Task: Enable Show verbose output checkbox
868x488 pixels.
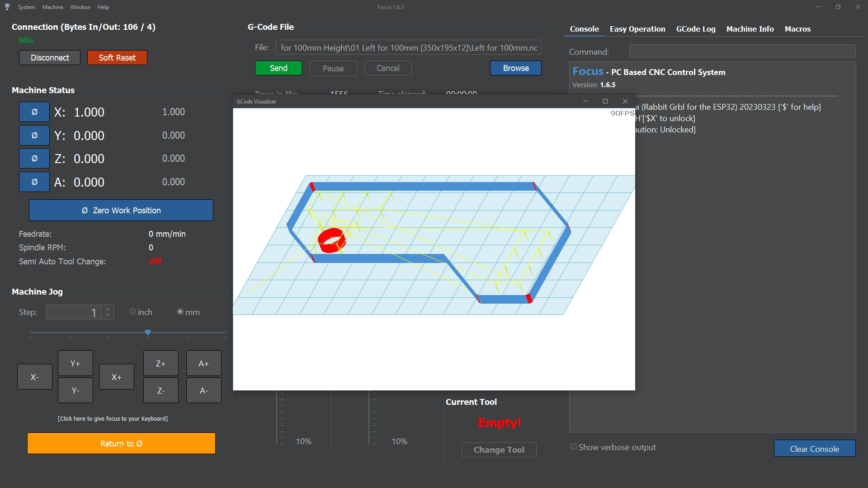Action: 574,447
